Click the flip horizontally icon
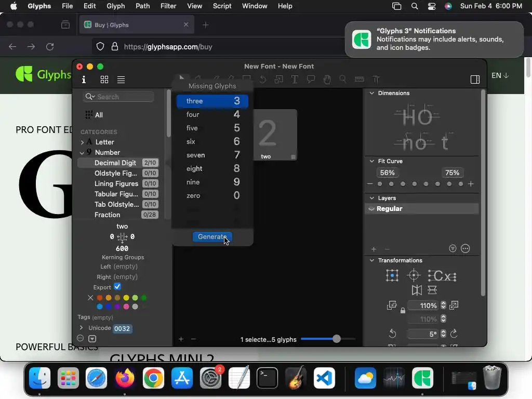The width and height of the screenshot is (532, 399). (x=417, y=290)
